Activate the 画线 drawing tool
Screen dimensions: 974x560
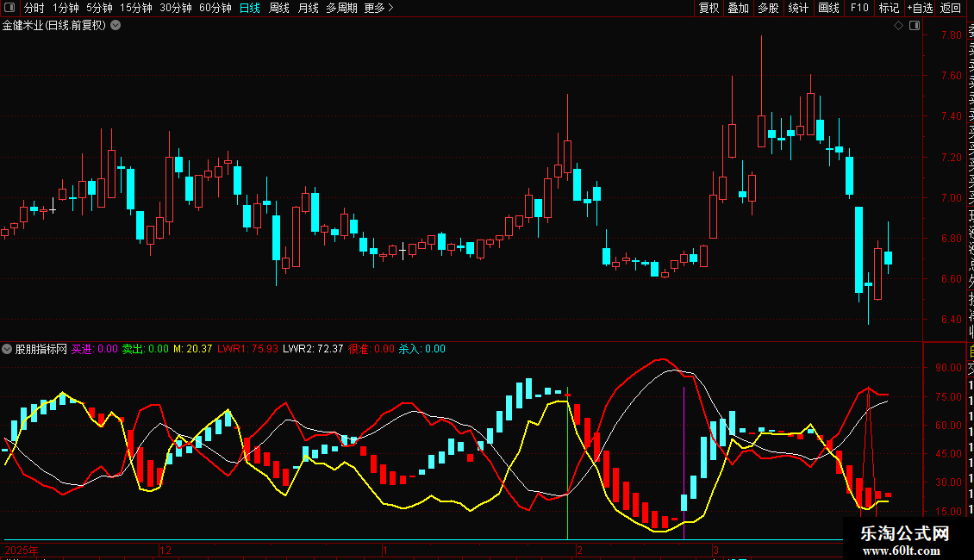click(x=828, y=8)
